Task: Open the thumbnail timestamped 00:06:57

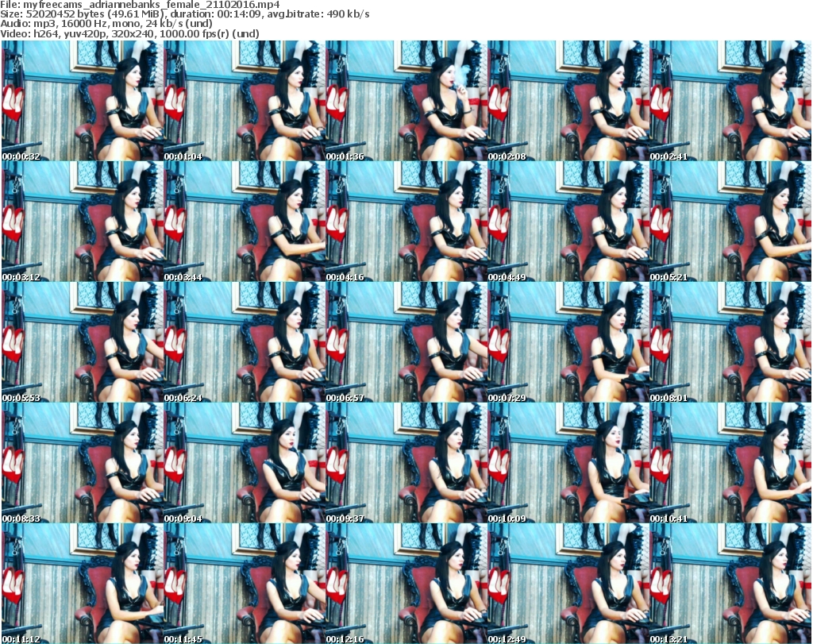Action: (406, 342)
